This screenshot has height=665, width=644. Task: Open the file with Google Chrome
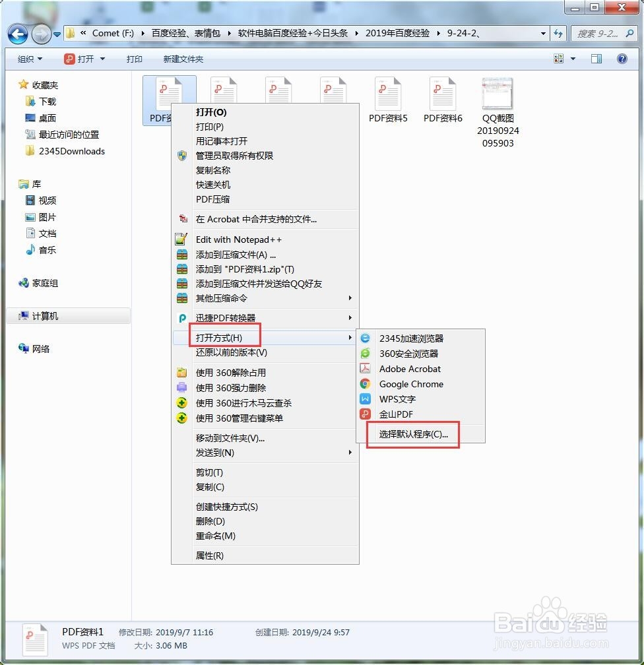point(410,384)
